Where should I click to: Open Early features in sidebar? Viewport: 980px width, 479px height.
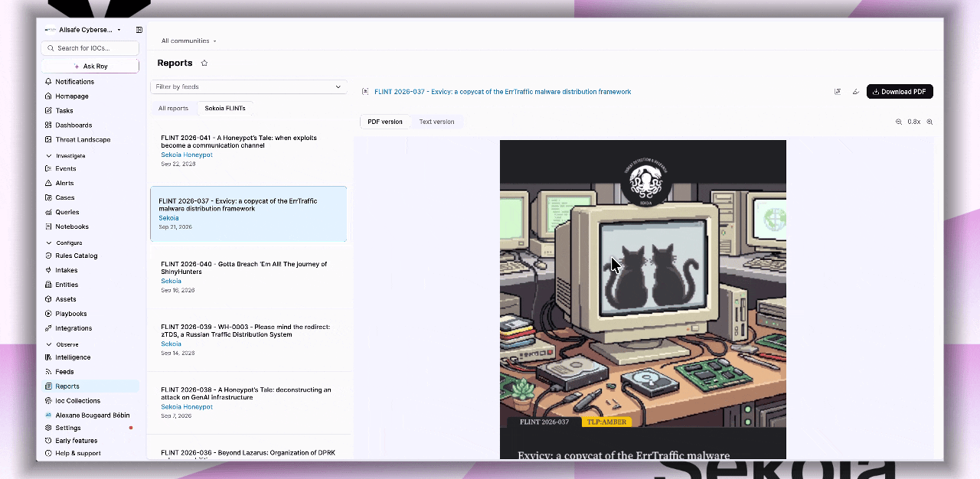(77, 441)
